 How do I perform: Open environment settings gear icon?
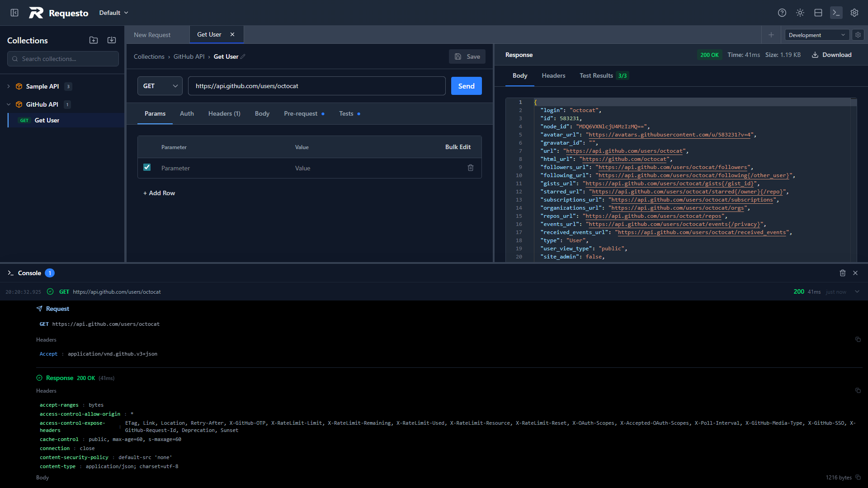(858, 35)
